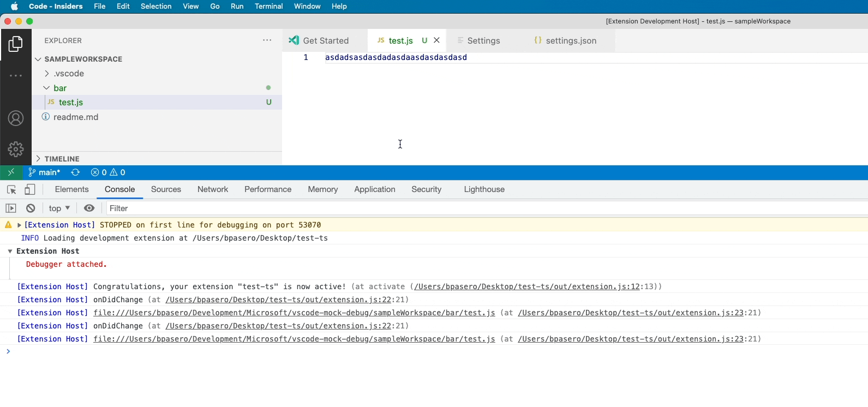Open the Lighthouse tab in DevTools

point(484,189)
